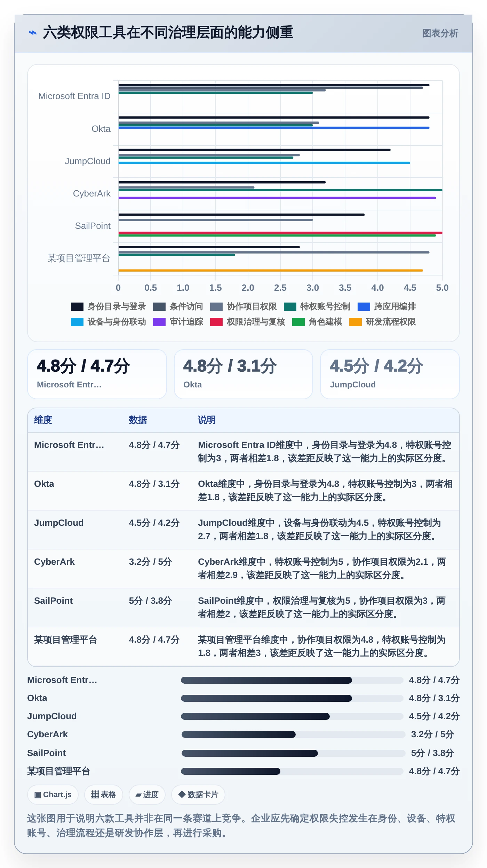487x868 pixels.
Task: Toggle the 审计追踪 legend item
Action: click(x=178, y=322)
